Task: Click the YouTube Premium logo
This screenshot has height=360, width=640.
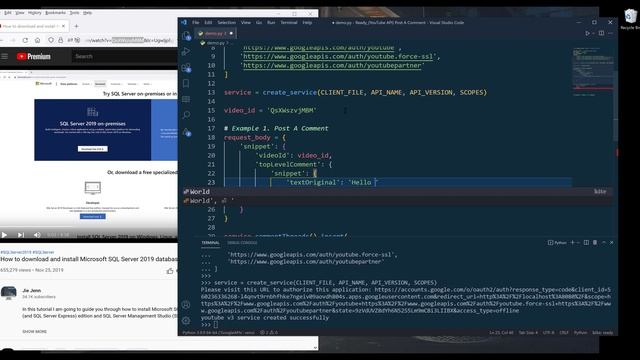Action: [33, 56]
